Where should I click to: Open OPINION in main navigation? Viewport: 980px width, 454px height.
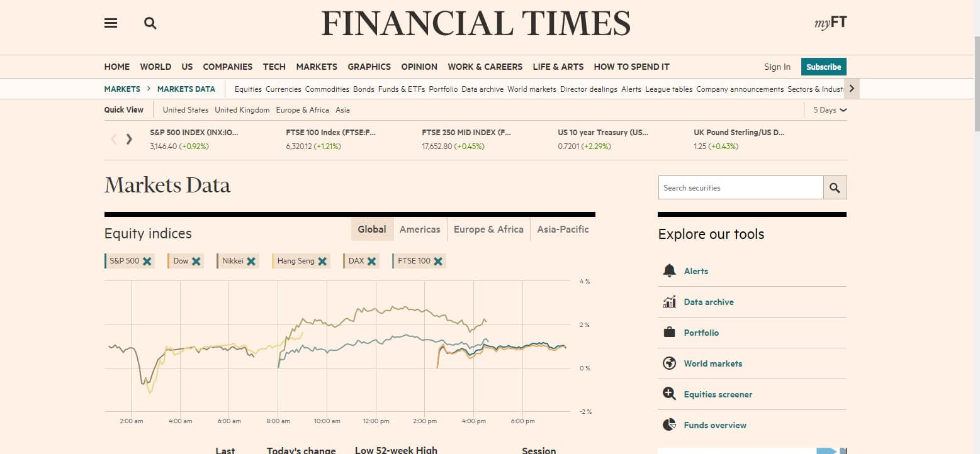click(419, 67)
